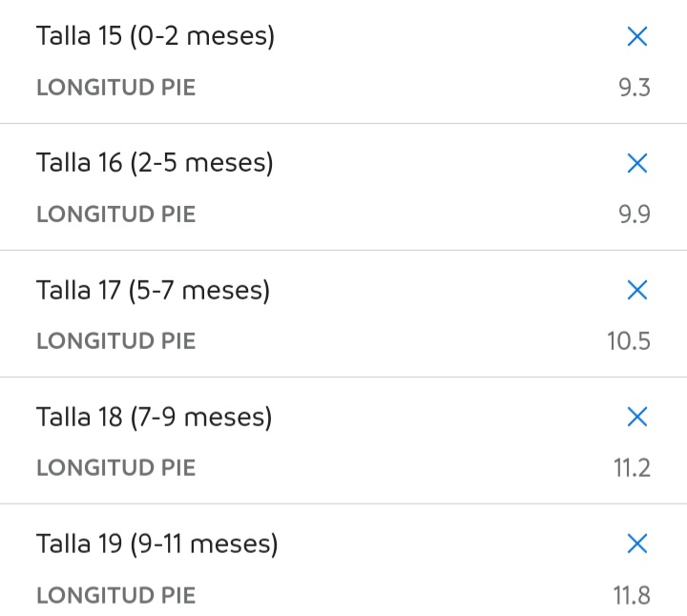Dismiss the Talla 17 (5-7 meses) section
Screen dimensions: 687x616
tap(637, 291)
